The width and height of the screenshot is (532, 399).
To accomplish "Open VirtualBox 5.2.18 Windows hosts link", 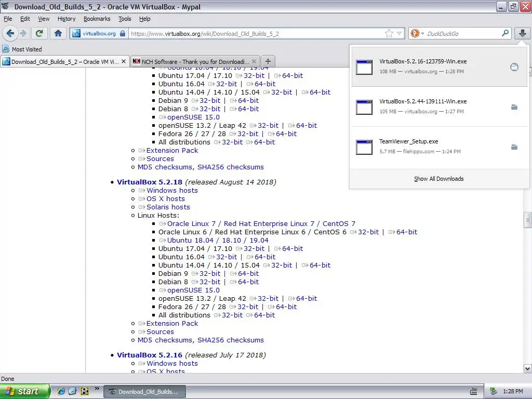I will (x=172, y=190).
